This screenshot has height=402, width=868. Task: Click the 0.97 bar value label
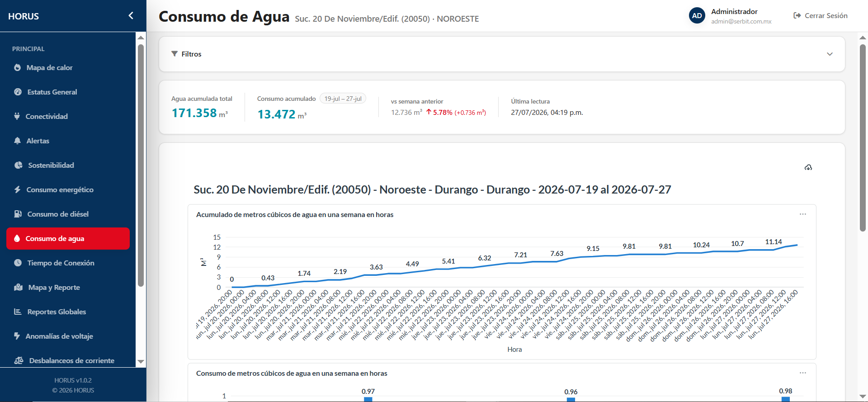tap(368, 391)
